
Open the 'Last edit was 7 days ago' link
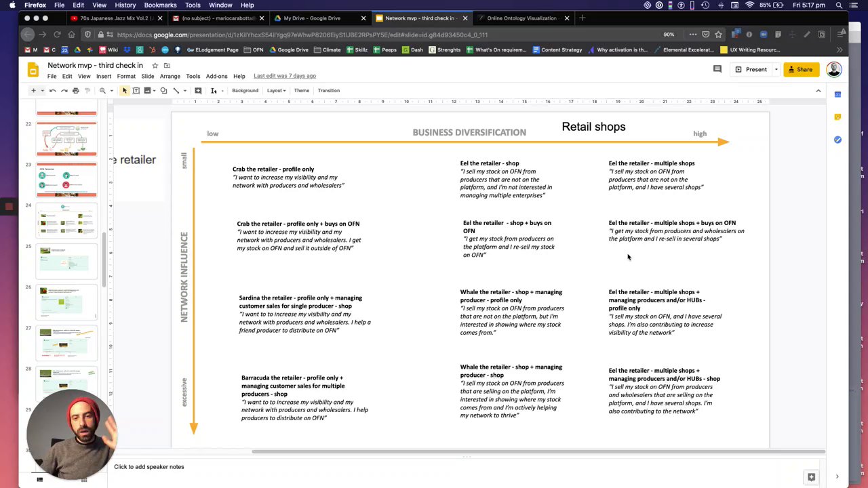tap(285, 76)
